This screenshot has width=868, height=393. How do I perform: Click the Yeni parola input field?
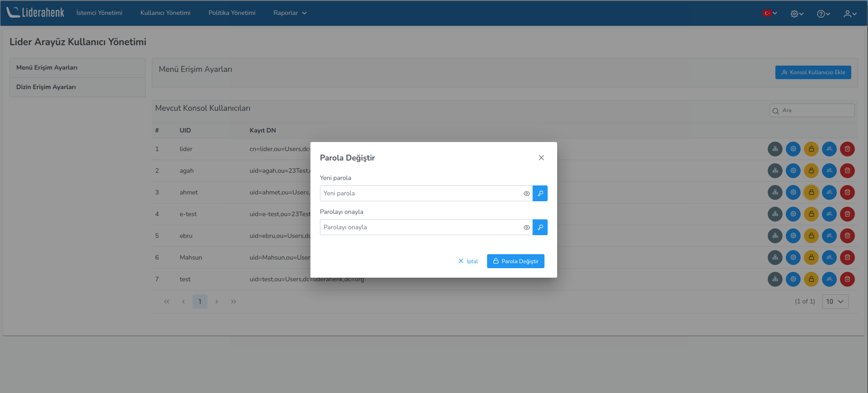point(420,193)
